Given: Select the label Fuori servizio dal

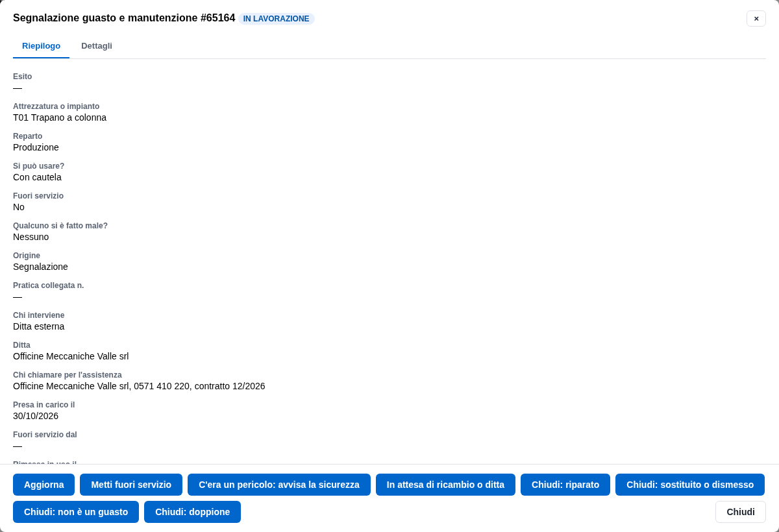Looking at the screenshot, I should [45, 435].
